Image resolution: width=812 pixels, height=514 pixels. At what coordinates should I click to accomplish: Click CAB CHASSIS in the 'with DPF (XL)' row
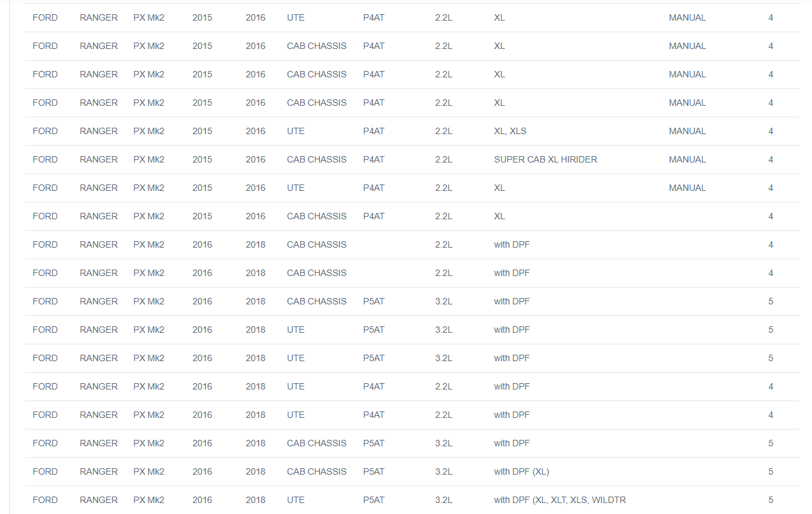[x=317, y=471]
